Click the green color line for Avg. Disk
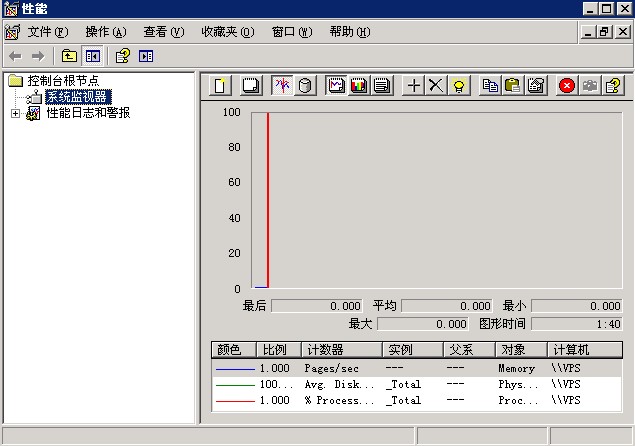Screen dimensions: 635x446 click(235, 385)
